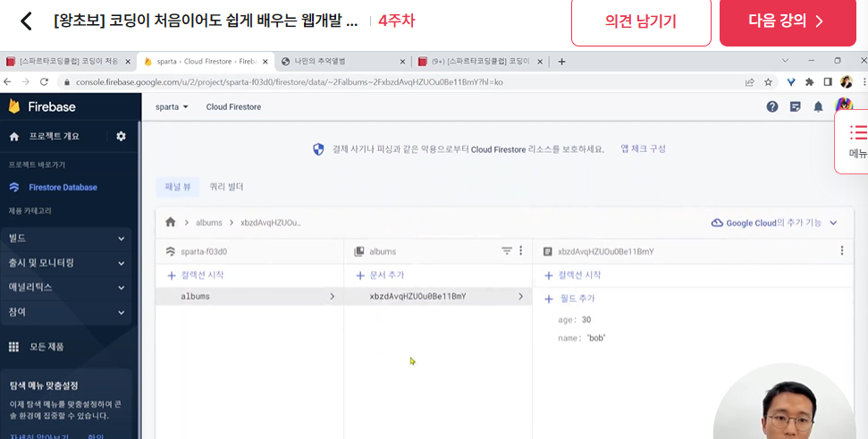Click the sparta-f03d0 database header
The width and height of the screenshot is (868, 439).
tap(204, 251)
